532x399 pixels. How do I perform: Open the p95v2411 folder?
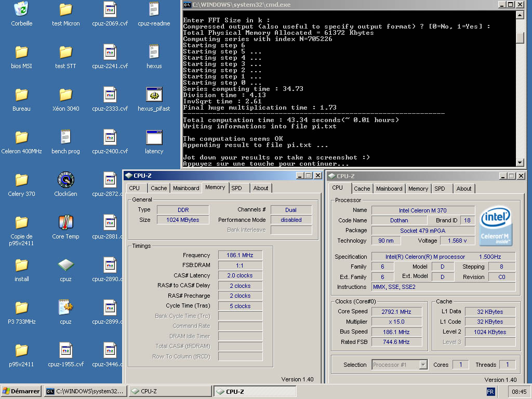[21, 351]
